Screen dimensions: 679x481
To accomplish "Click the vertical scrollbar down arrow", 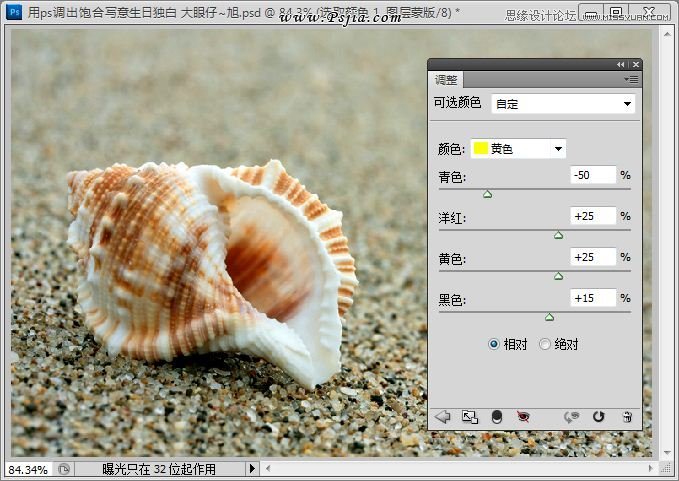I will click(667, 453).
